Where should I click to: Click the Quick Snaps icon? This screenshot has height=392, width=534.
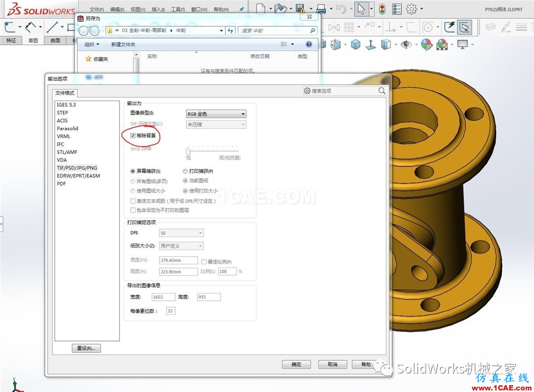pyautogui.click(x=428, y=27)
